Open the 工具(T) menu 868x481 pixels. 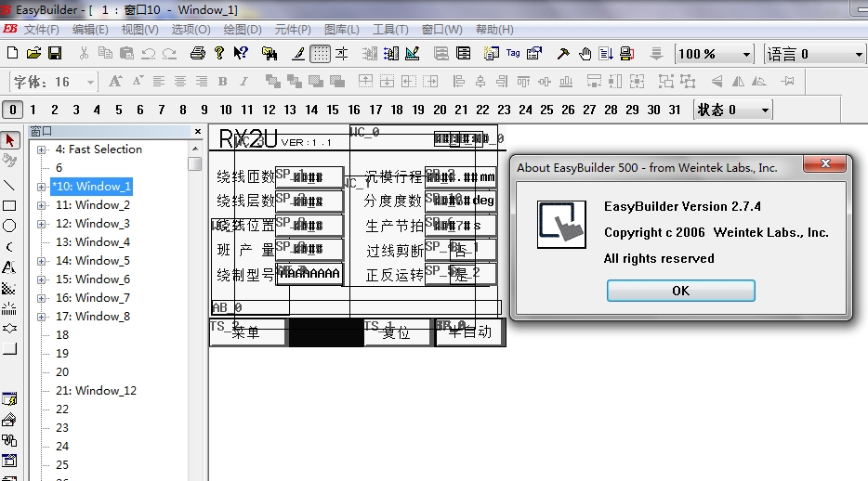click(390, 30)
